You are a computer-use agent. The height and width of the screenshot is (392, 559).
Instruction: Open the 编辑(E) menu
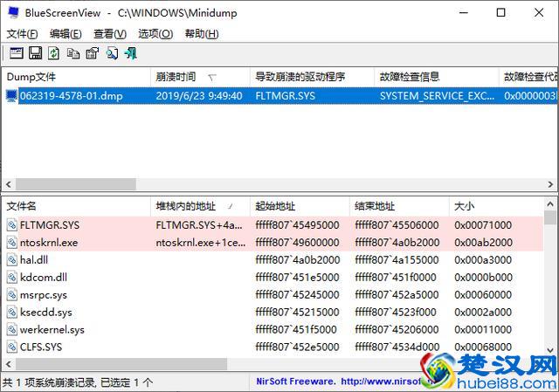click(66, 34)
